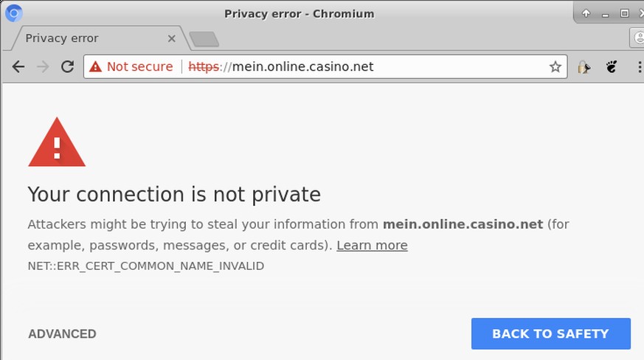Open the GNOME foot extension icon
The image size is (644, 360).
pyautogui.click(x=611, y=66)
